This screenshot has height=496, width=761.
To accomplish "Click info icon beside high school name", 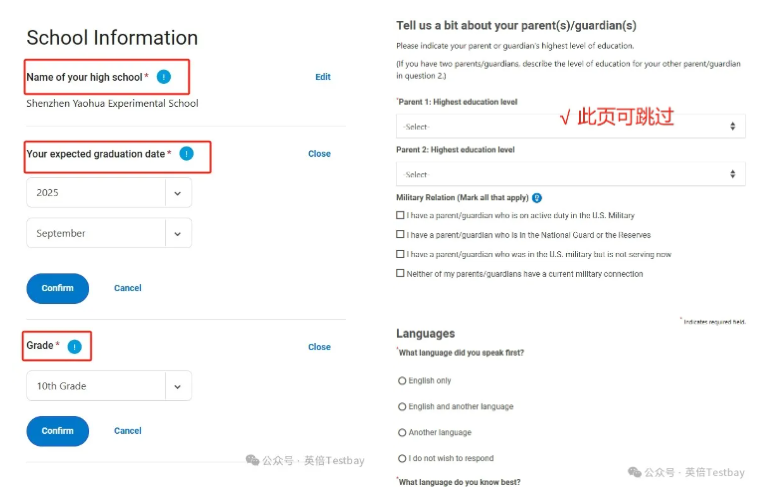I will click(x=164, y=77).
